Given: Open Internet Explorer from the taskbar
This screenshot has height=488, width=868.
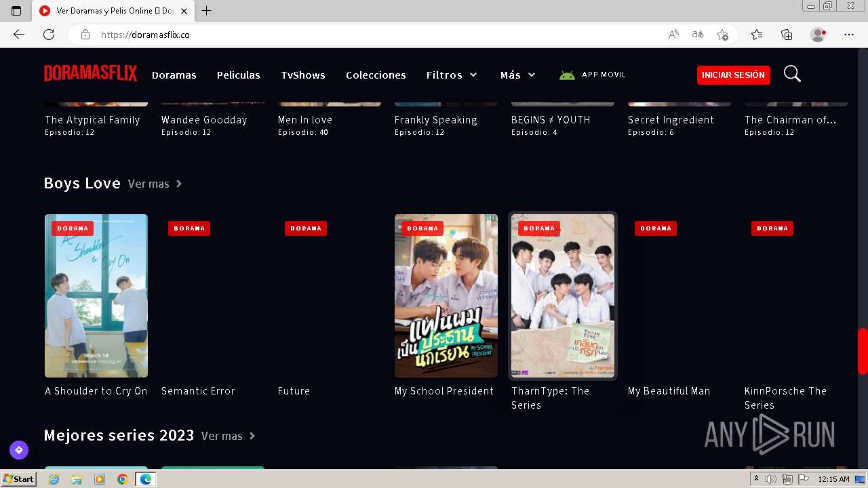Looking at the screenshot, I should tap(54, 479).
